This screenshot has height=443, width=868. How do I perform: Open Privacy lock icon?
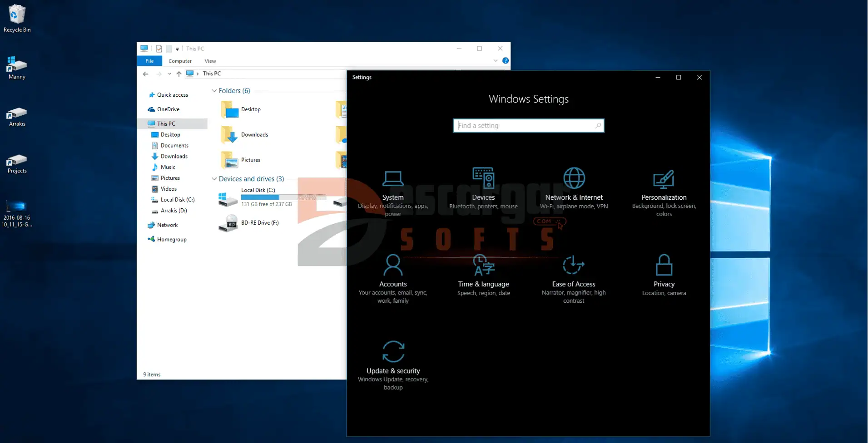(x=664, y=265)
